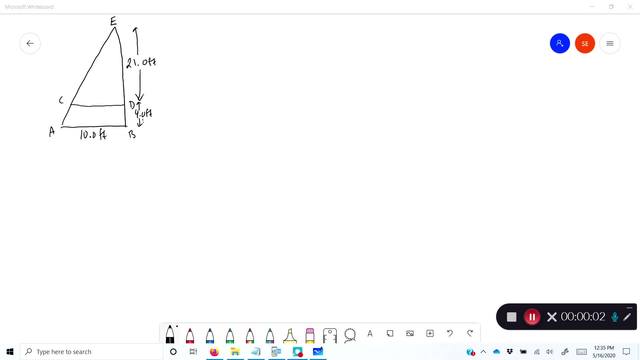The height and width of the screenshot is (360, 640).
Task: Cancel the recording with the X
Action: point(551,317)
